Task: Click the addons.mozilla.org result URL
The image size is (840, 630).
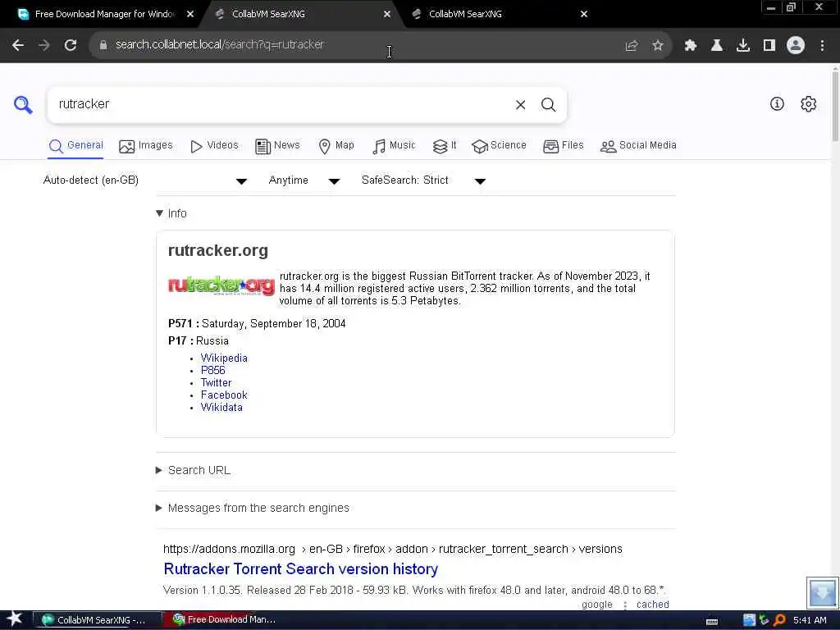Action: tap(393, 549)
